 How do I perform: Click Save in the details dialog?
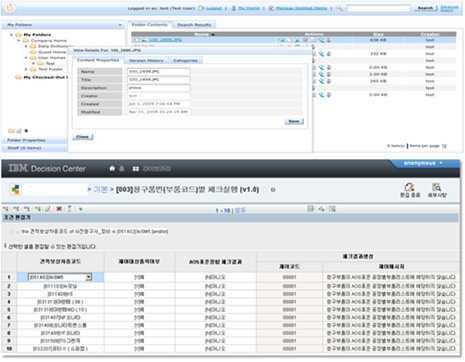click(294, 121)
